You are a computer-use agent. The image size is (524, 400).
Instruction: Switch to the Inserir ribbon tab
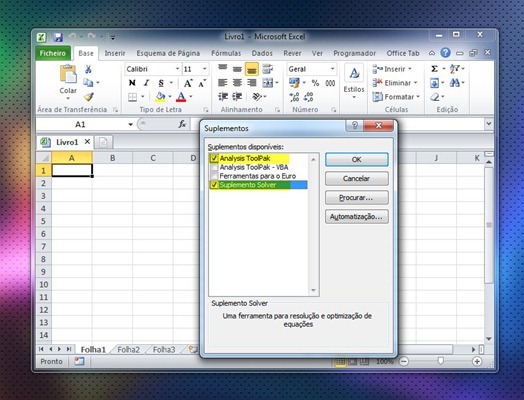click(115, 53)
